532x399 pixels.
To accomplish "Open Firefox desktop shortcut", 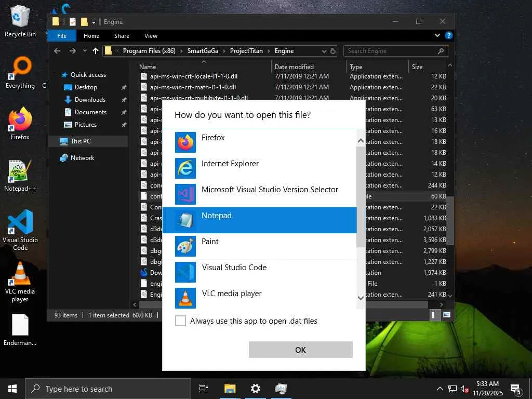I will click(20, 124).
